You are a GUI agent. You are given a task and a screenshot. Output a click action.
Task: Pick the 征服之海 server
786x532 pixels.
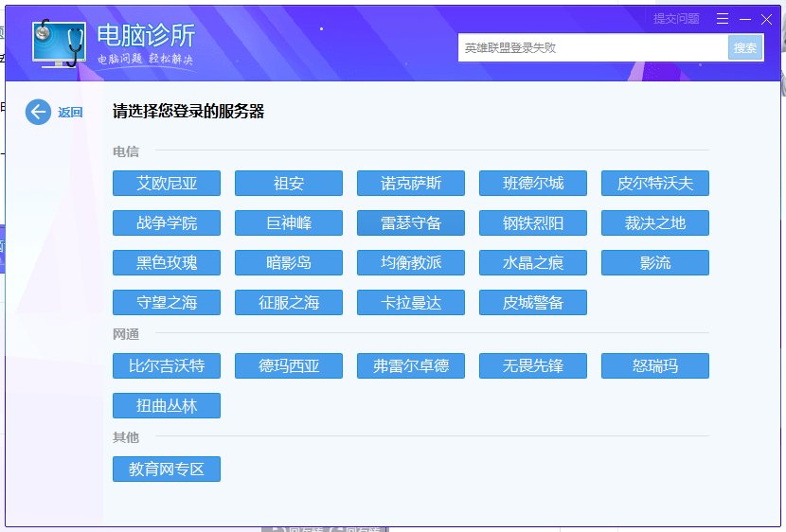point(289,303)
